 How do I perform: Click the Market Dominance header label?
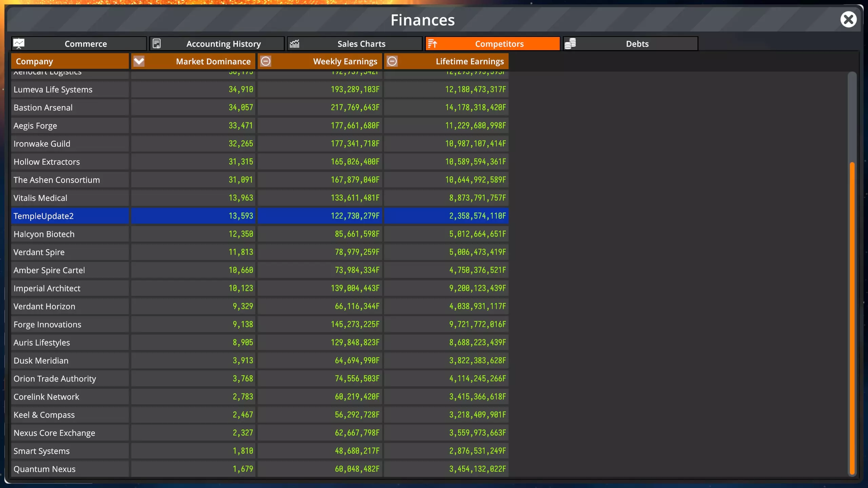tap(213, 61)
